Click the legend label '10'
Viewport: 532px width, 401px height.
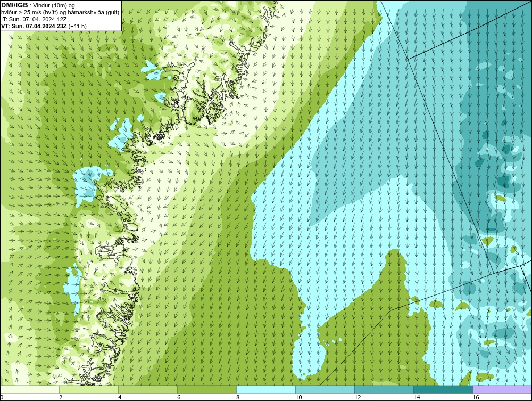(298, 397)
